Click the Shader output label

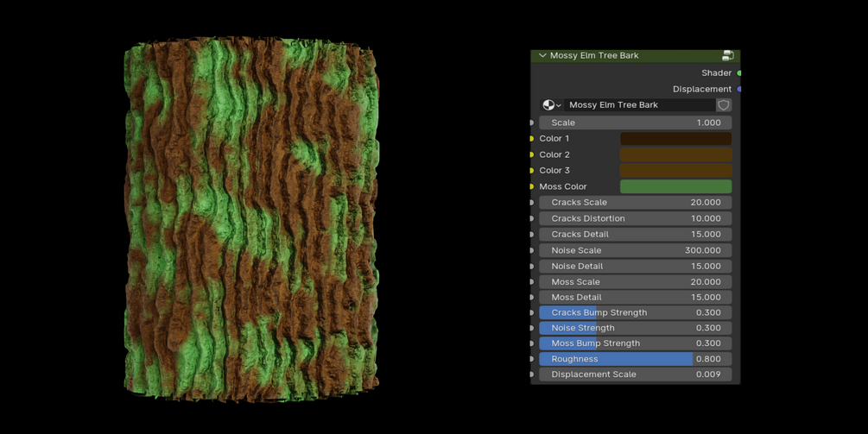pos(716,73)
